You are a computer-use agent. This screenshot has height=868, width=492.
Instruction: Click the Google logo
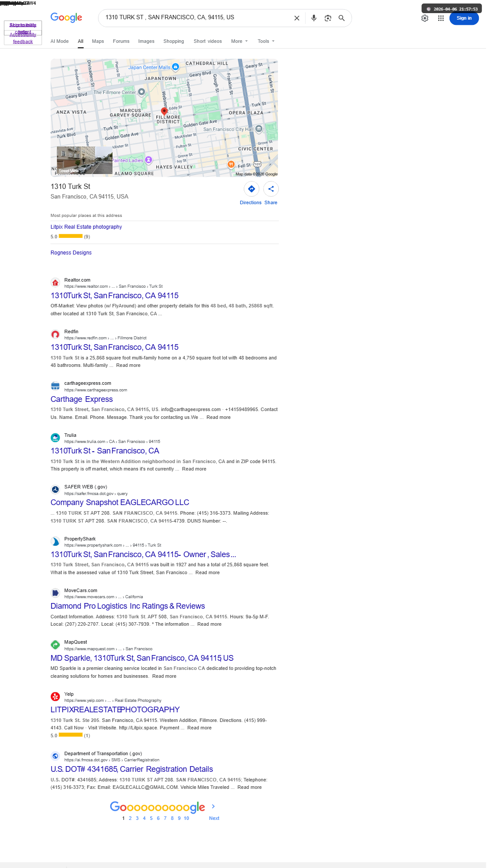pyautogui.click(x=66, y=17)
